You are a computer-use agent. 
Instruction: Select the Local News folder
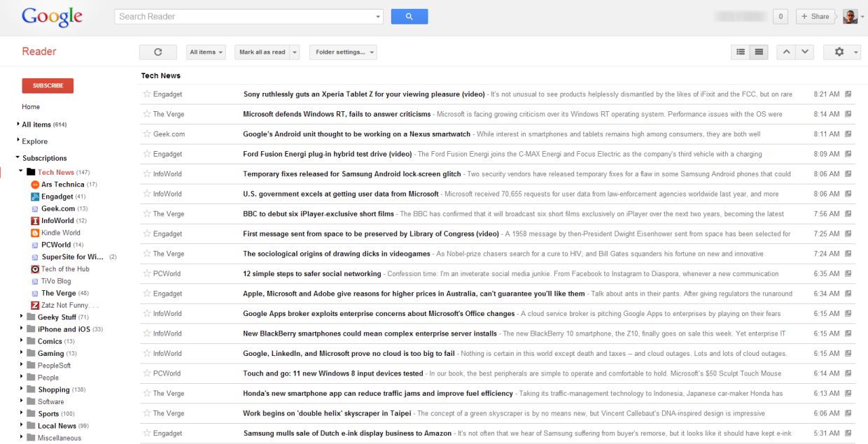(57, 426)
